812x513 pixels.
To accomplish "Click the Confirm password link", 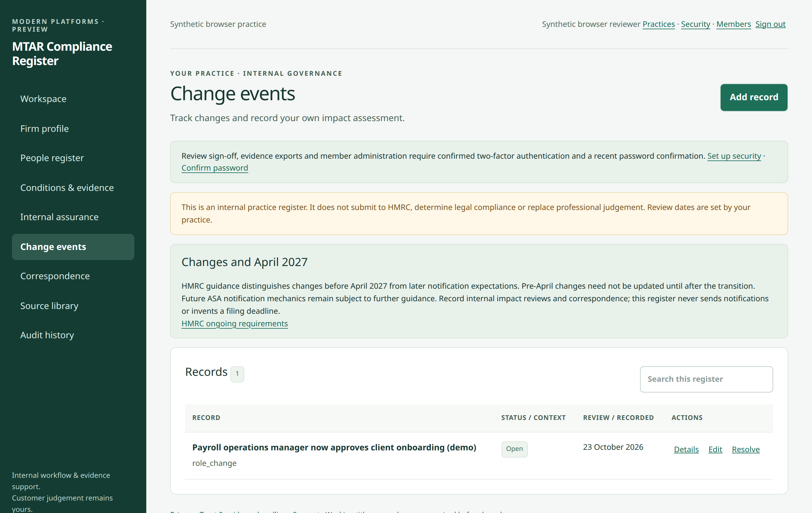I will (x=215, y=168).
